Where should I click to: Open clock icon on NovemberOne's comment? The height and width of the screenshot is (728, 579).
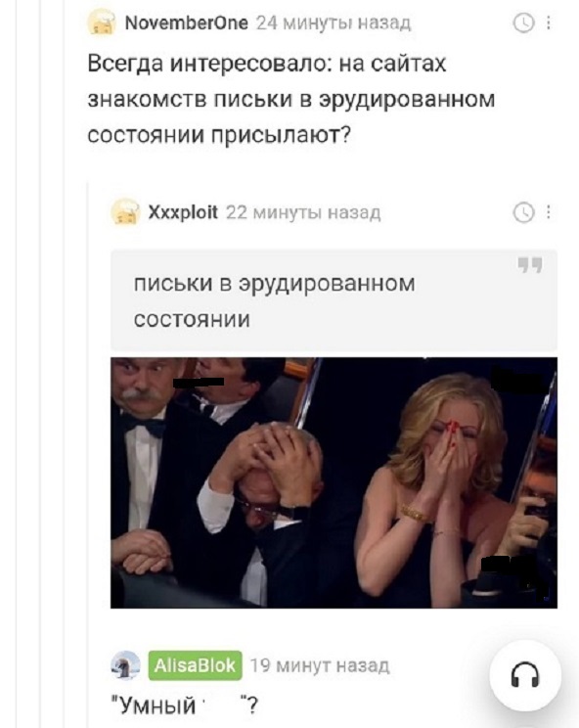pos(524,23)
